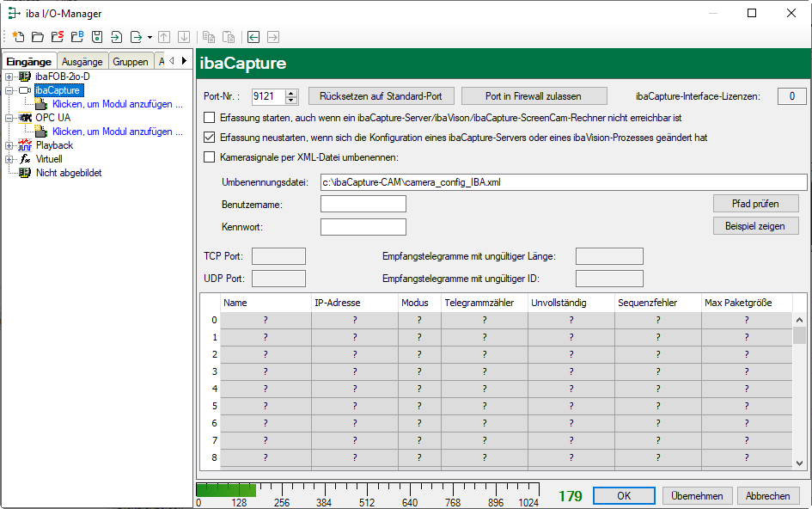Image resolution: width=812 pixels, height=509 pixels.
Task: Uncheck the 'Erfassung neustarten' checkbox
Action: [209, 137]
